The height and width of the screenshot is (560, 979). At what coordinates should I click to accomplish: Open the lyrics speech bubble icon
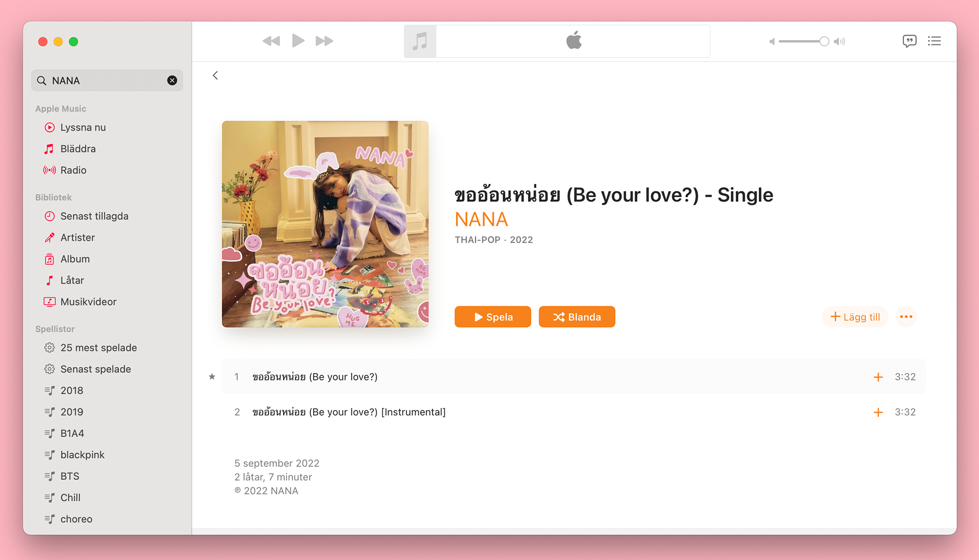click(909, 41)
